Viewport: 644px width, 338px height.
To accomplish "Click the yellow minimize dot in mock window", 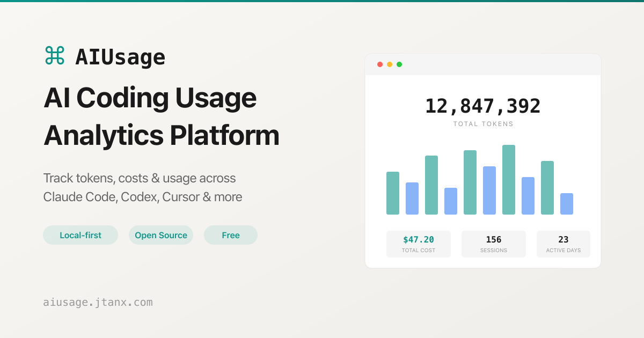I will pyautogui.click(x=390, y=64).
